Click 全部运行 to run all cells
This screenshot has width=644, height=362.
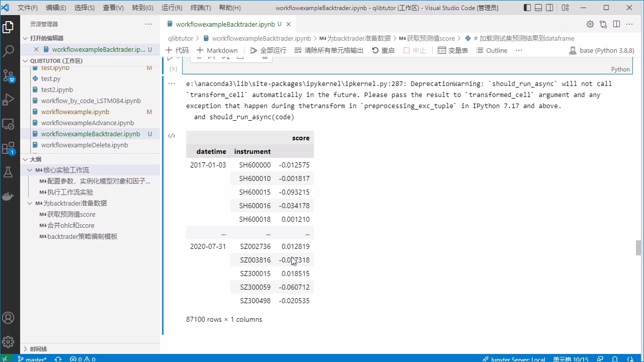click(268, 50)
